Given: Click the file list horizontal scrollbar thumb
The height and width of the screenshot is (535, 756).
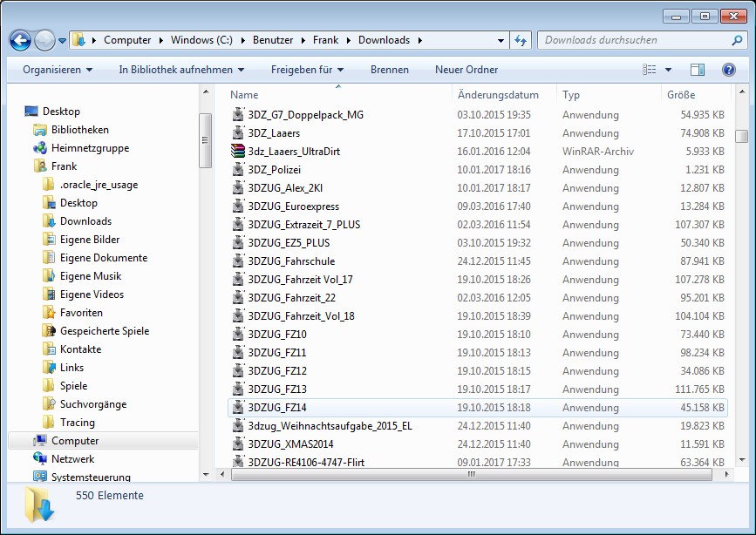Looking at the screenshot, I should tap(472, 474).
